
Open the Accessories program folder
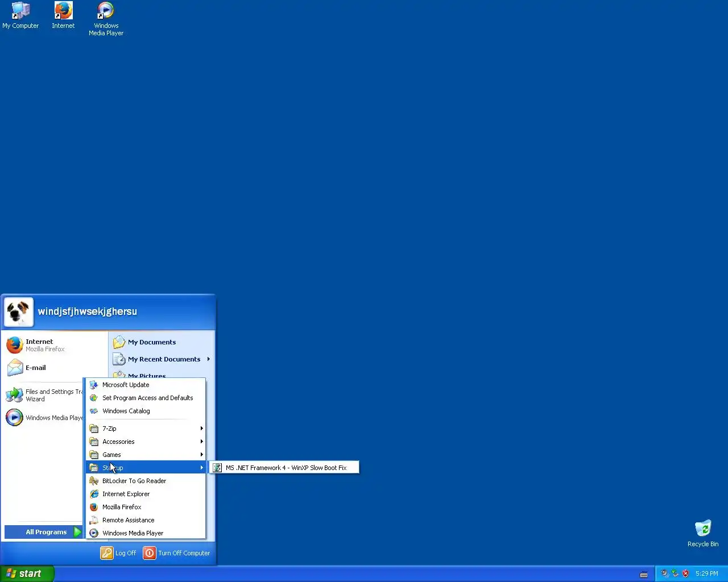[146, 442]
